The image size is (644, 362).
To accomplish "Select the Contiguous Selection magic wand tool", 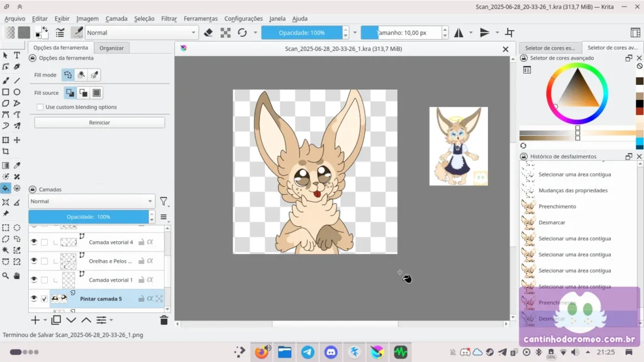I will click(x=6, y=250).
